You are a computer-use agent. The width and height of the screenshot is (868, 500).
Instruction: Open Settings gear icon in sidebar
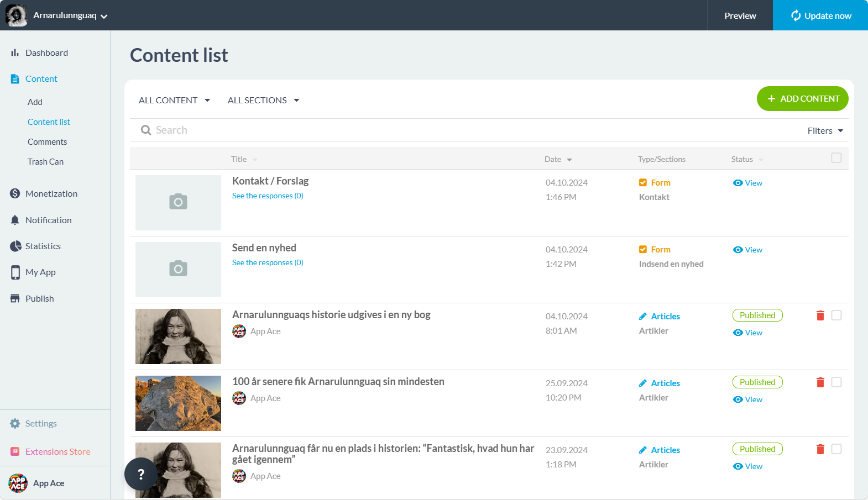coord(15,424)
